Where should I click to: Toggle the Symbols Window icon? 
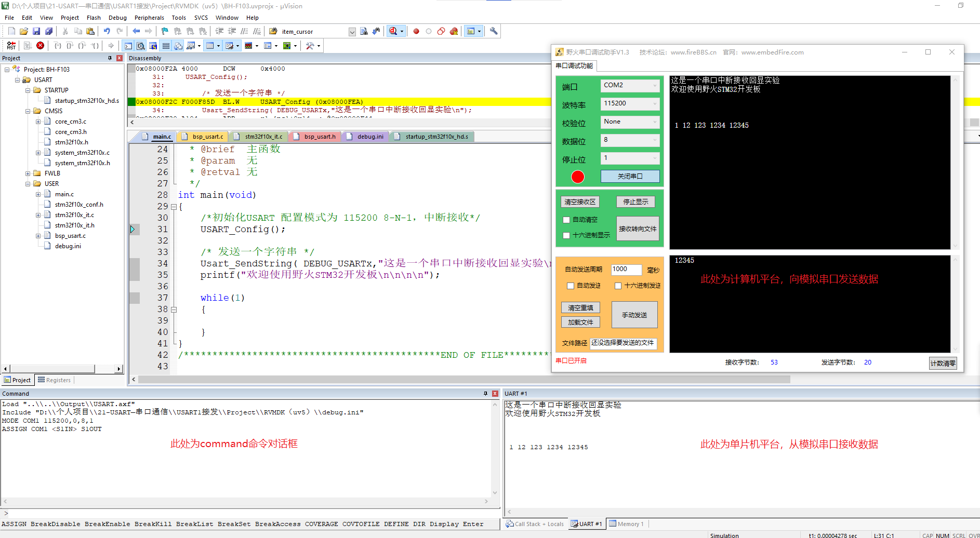153,46
